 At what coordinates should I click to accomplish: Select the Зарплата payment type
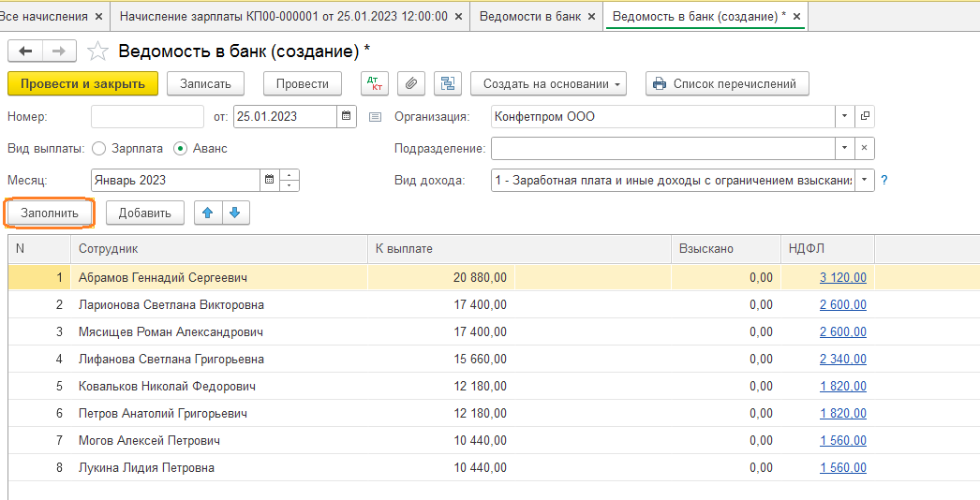(x=99, y=148)
